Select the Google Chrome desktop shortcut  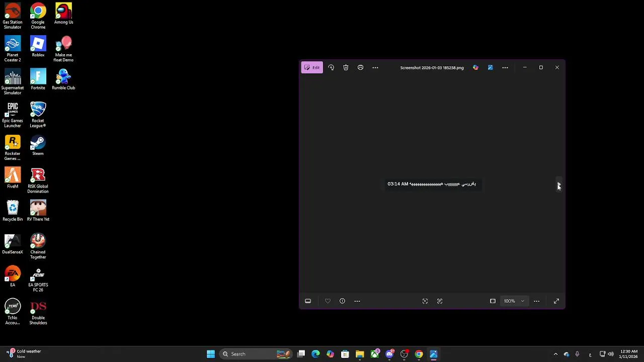[38, 17]
